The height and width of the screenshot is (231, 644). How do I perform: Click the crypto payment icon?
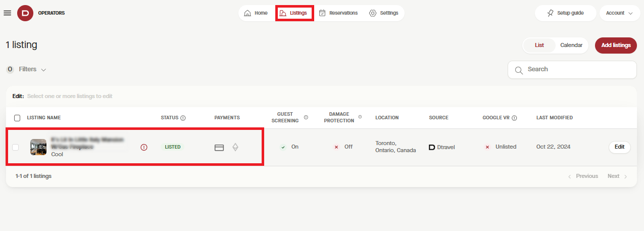click(235, 148)
